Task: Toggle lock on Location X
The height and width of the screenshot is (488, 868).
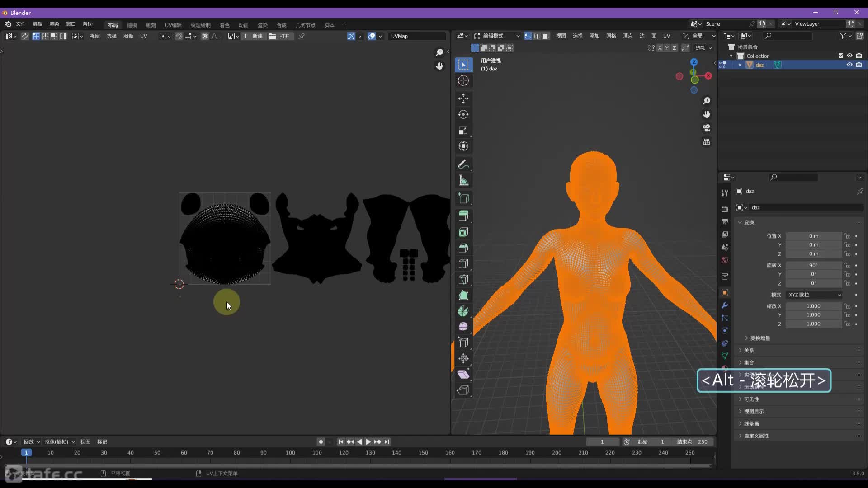Action: pyautogui.click(x=848, y=236)
